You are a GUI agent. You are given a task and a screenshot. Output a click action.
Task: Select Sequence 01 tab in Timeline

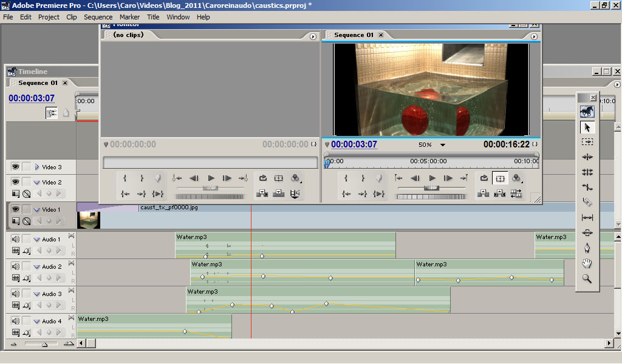point(38,83)
